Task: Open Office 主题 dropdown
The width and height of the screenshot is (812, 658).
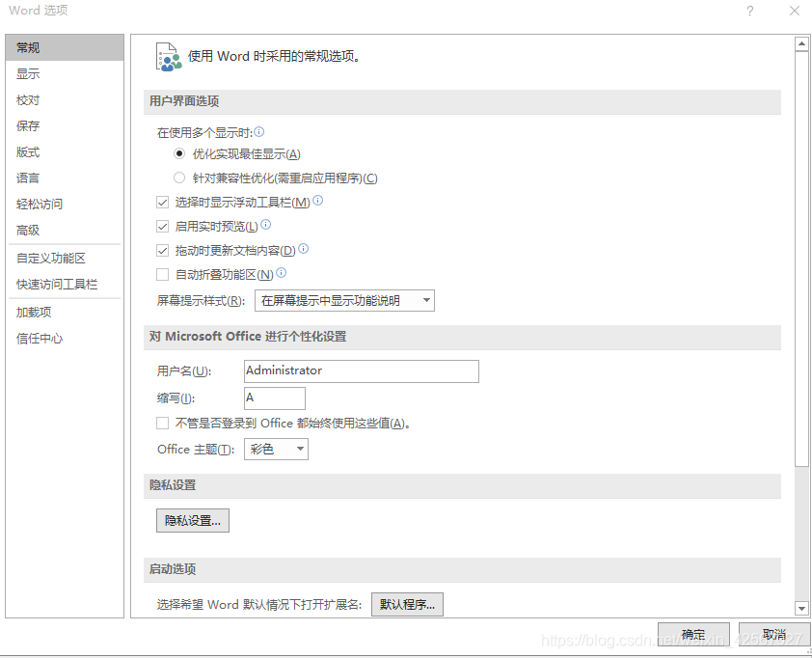Action: [276, 450]
